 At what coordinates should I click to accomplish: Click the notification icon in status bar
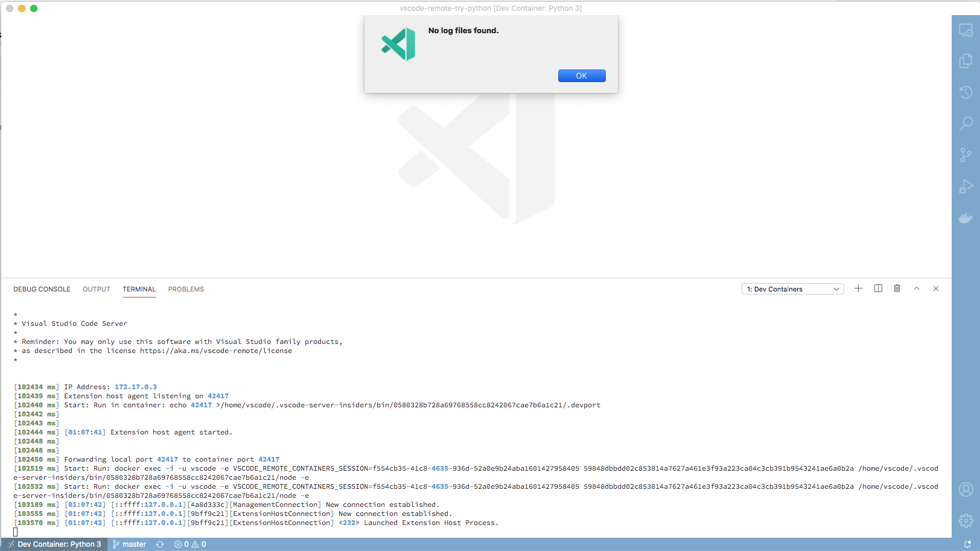pos(967,544)
